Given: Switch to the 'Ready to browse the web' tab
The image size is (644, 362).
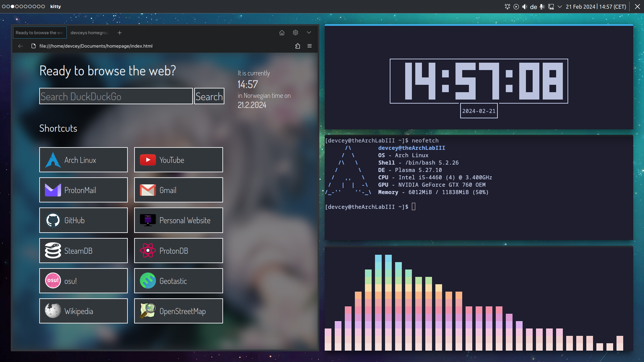Looking at the screenshot, I should pyautogui.click(x=40, y=33).
